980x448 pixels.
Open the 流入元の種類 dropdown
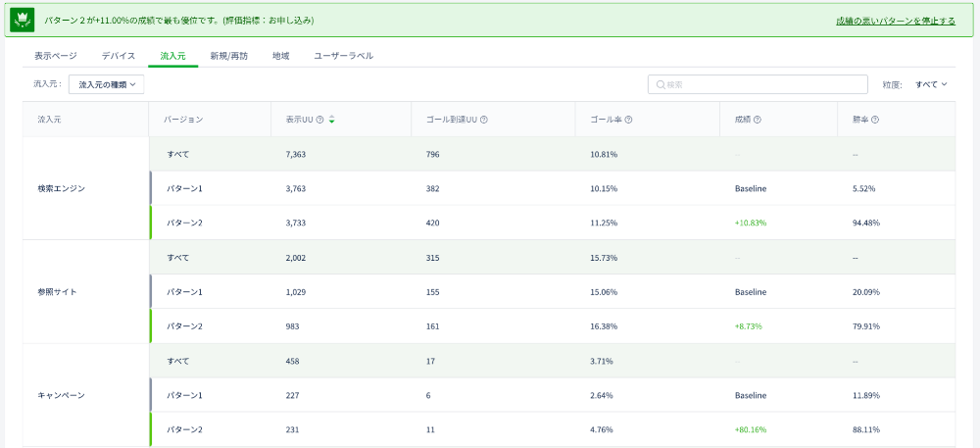106,84
